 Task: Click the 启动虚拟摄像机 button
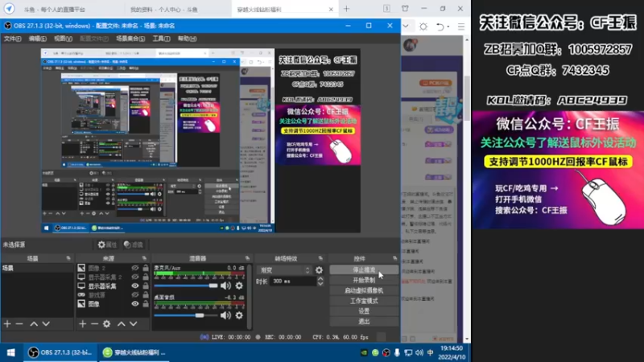coord(364,290)
